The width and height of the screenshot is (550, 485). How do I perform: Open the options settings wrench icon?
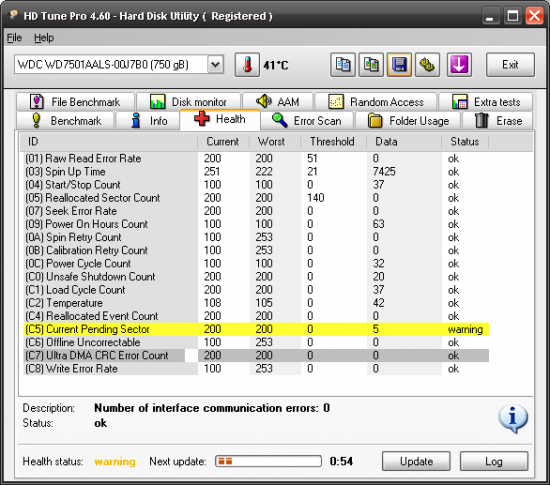(x=428, y=65)
